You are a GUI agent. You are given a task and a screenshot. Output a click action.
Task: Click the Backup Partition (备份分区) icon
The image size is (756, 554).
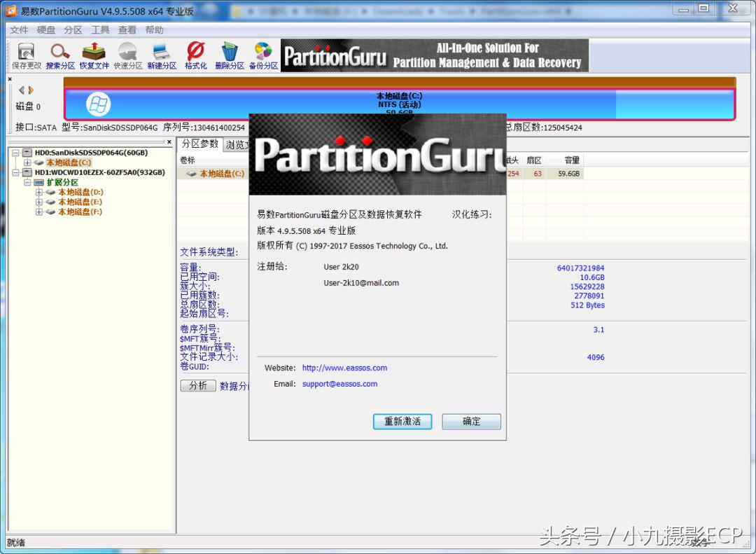click(263, 56)
